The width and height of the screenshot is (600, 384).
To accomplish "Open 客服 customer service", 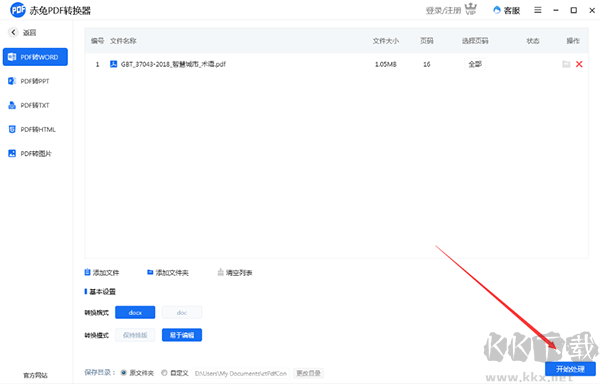I will [x=507, y=10].
